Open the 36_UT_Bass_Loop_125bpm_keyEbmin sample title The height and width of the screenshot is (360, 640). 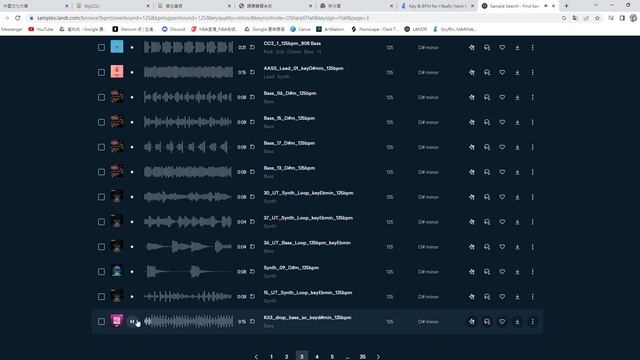[307, 243]
